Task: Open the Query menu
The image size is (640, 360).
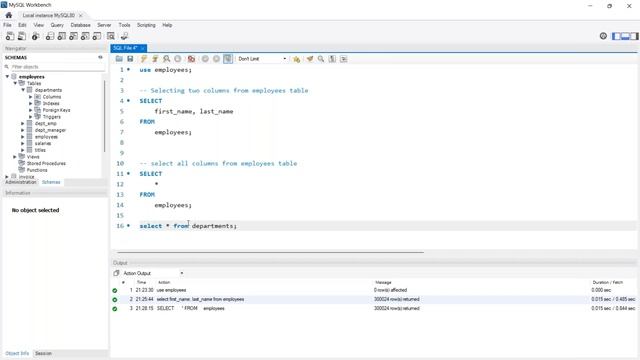Action: click(x=57, y=25)
